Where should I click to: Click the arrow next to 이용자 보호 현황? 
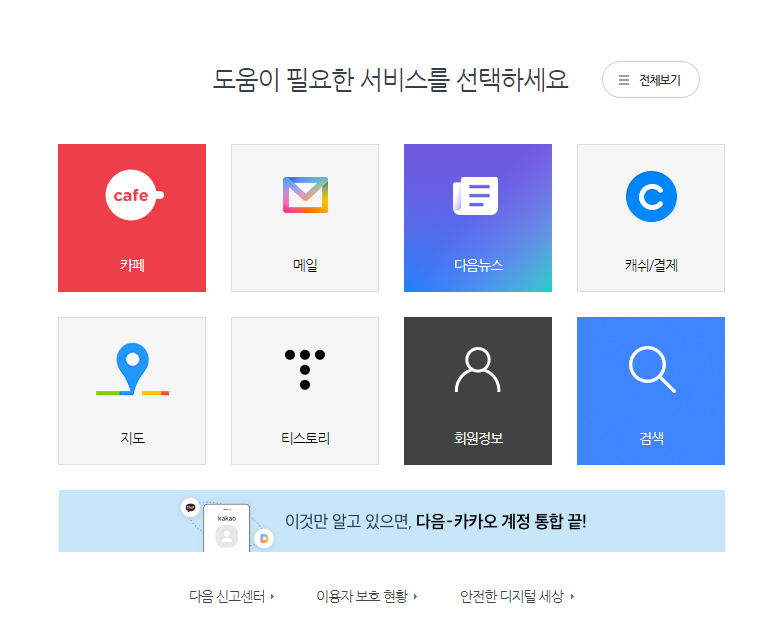coord(415,597)
